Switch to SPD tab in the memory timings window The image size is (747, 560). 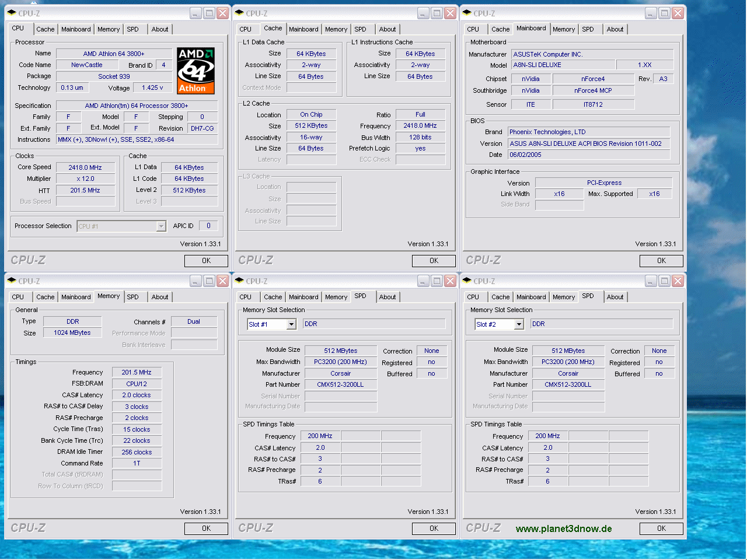(x=132, y=297)
